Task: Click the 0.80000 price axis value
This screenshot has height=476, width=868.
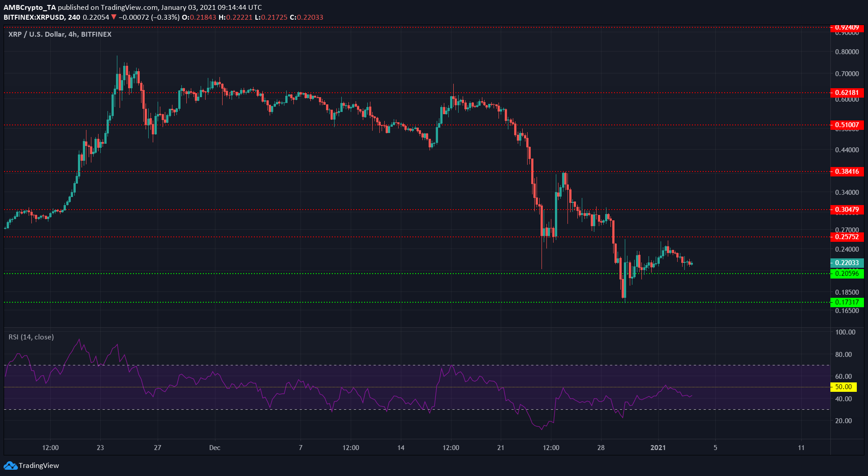Action: [847, 52]
